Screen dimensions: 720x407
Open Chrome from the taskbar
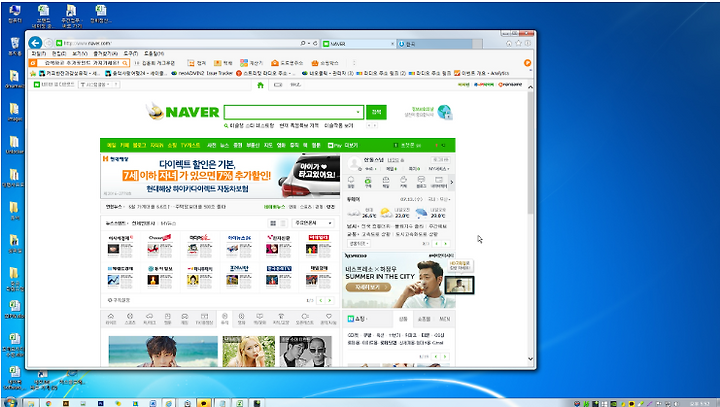[x=48, y=403]
